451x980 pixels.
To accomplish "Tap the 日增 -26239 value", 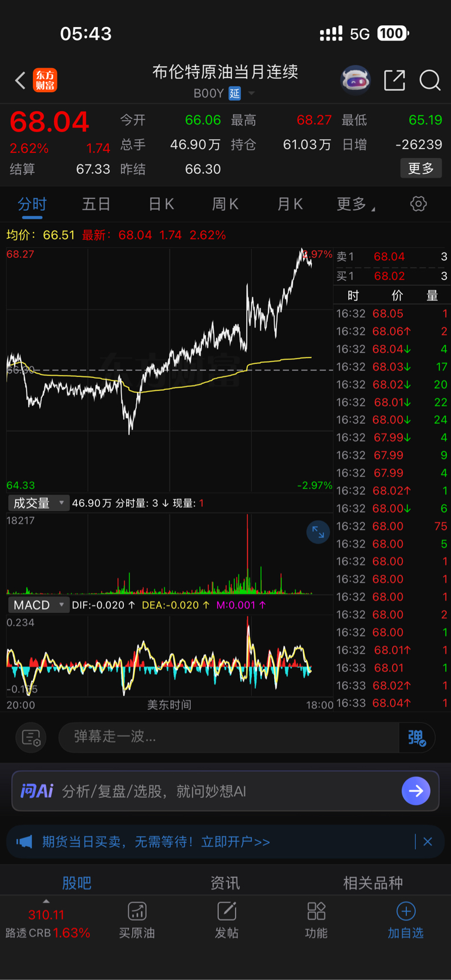I will tap(419, 144).
